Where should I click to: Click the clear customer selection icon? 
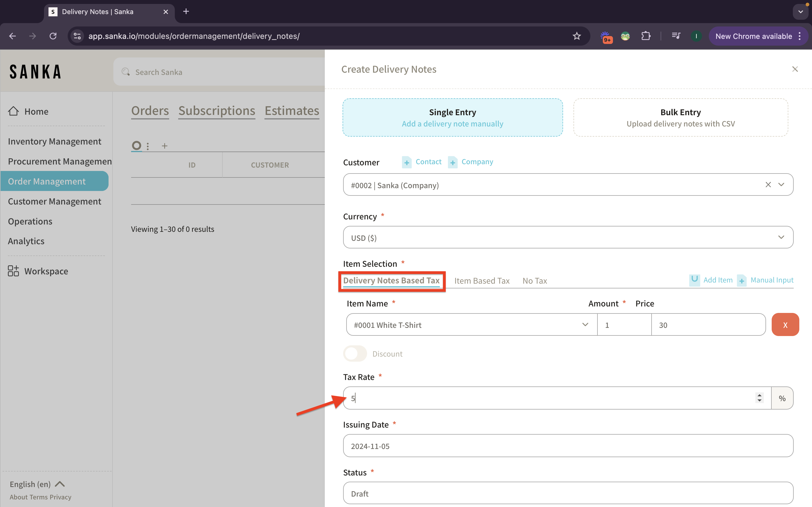pos(768,184)
